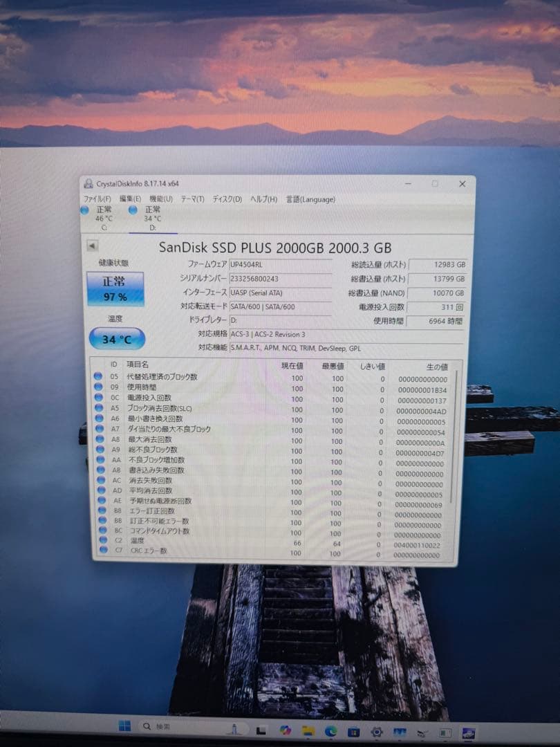Click the 項目名 column header

pyautogui.click(x=138, y=365)
